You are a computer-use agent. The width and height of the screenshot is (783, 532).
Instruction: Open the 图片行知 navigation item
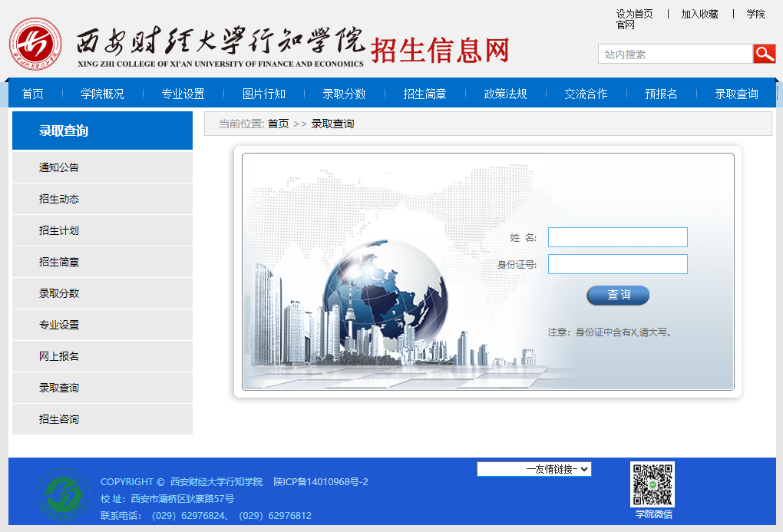tap(263, 94)
